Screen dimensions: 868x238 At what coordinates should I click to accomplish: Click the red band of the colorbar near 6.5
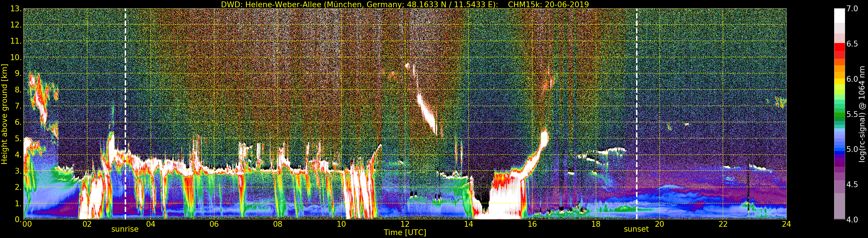coord(839,47)
